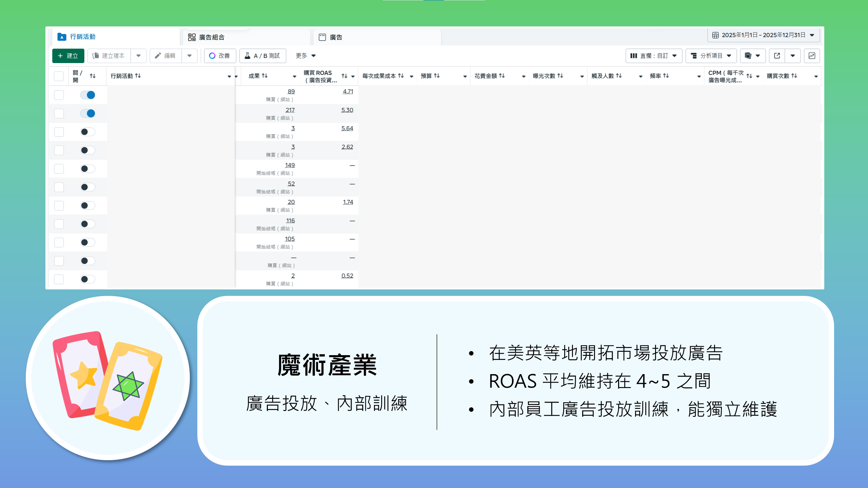The width and height of the screenshot is (868, 488).
Task: Click the 217 purchase result value
Action: coord(290,110)
